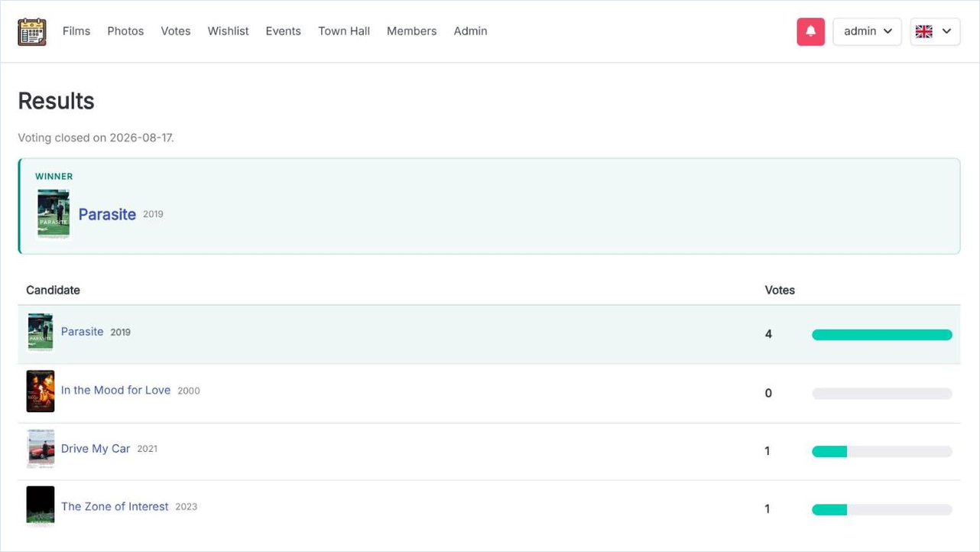Click the Candidate column header
980x552 pixels.
(x=53, y=291)
